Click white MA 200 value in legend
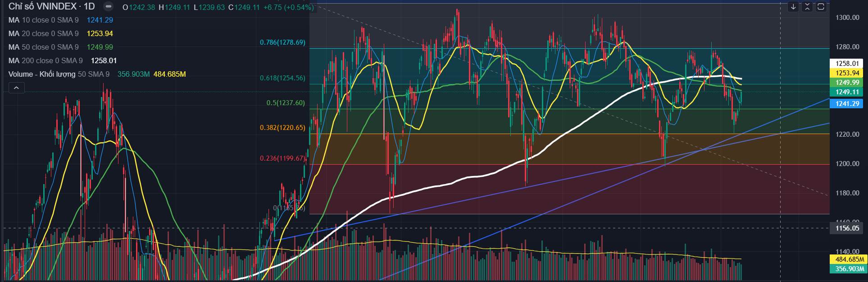This screenshot has width=868, height=282. [104, 60]
